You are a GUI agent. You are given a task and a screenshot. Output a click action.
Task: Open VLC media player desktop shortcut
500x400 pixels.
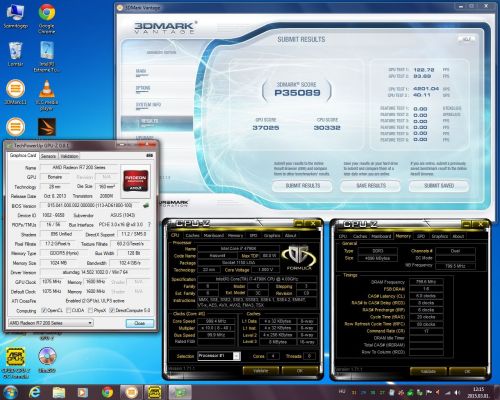coord(47,95)
